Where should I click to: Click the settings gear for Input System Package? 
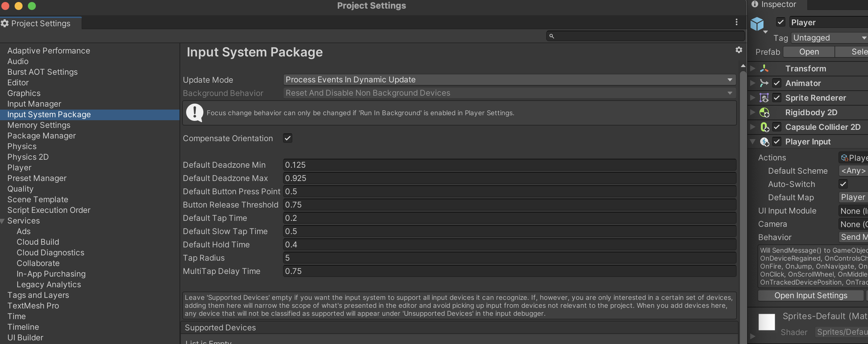tap(739, 50)
